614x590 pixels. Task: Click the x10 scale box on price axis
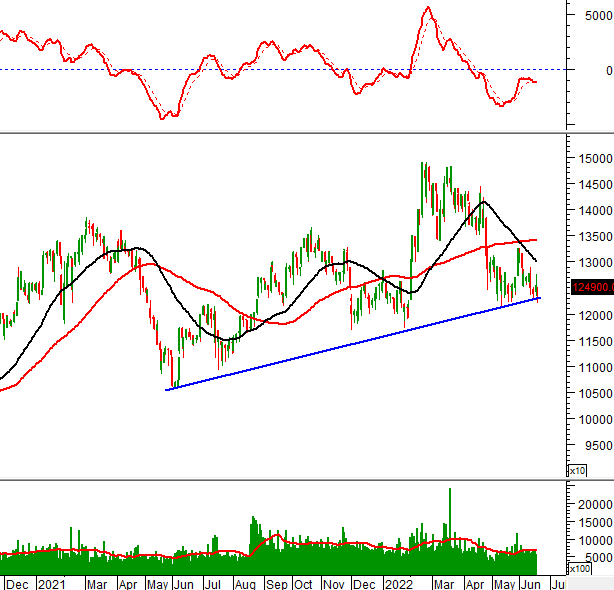point(577,470)
